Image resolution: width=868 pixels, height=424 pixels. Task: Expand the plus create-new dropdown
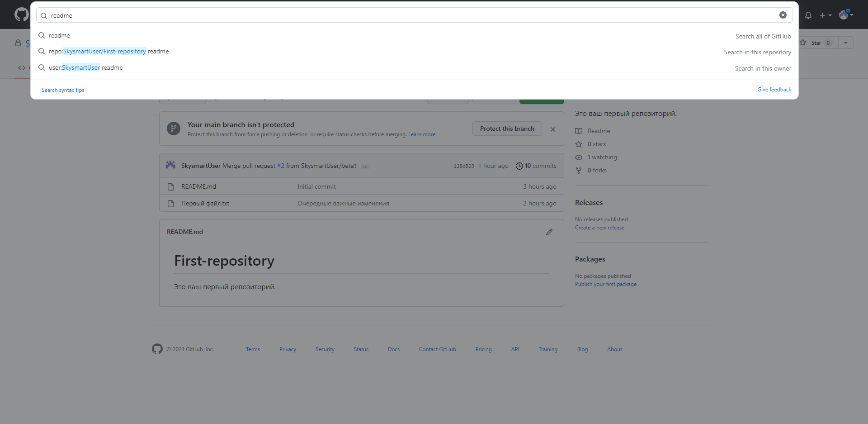tap(826, 15)
